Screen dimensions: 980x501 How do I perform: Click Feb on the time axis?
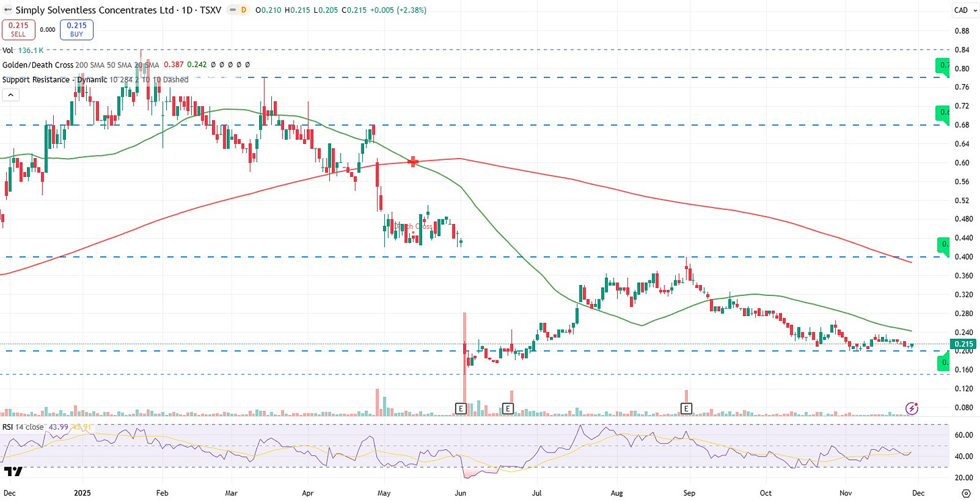[x=162, y=492]
